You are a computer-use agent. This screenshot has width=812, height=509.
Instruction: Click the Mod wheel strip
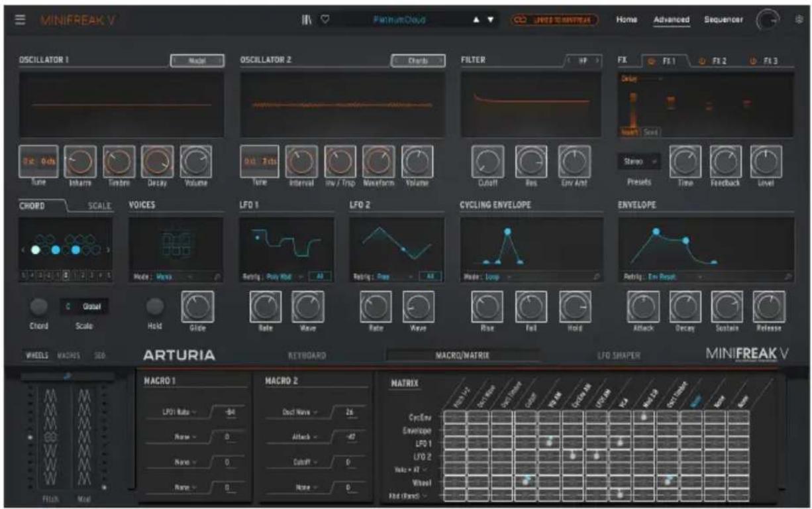point(85,438)
